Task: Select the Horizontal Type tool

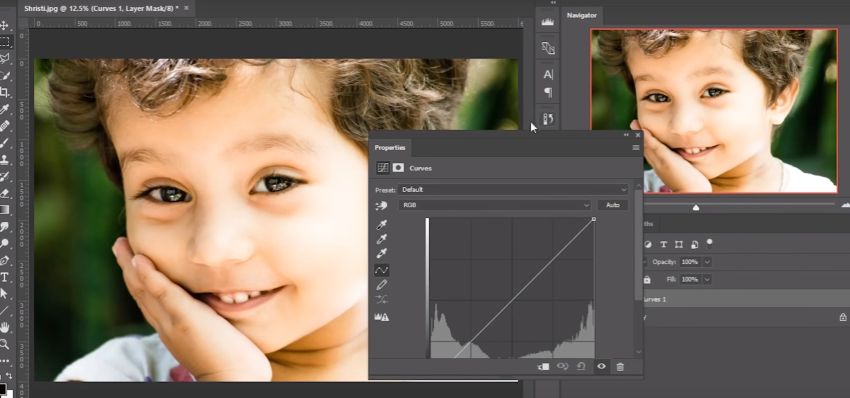Action: pos(4,277)
